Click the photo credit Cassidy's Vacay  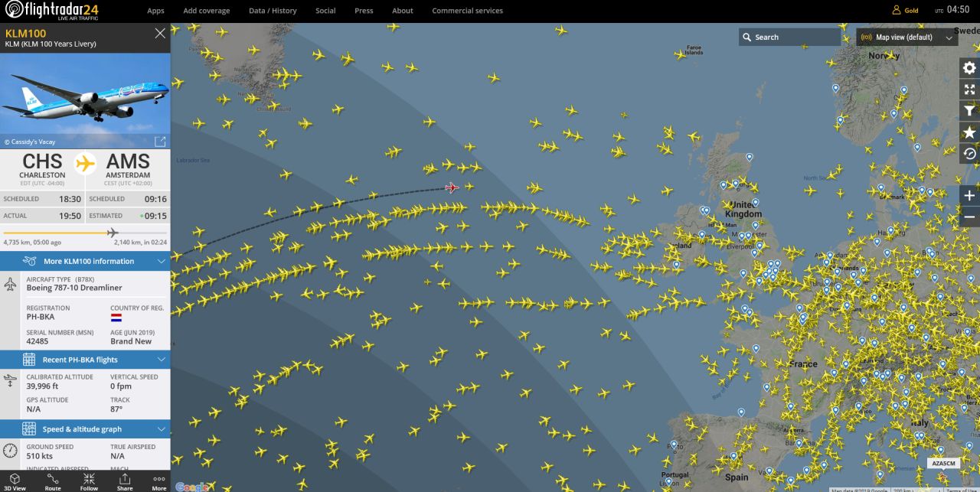click(x=30, y=142)
